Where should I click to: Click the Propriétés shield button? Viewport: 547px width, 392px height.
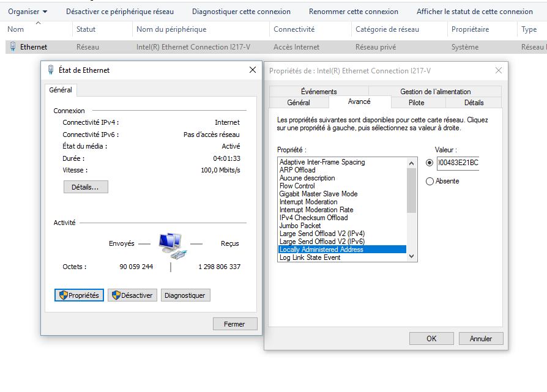point(79,295)
